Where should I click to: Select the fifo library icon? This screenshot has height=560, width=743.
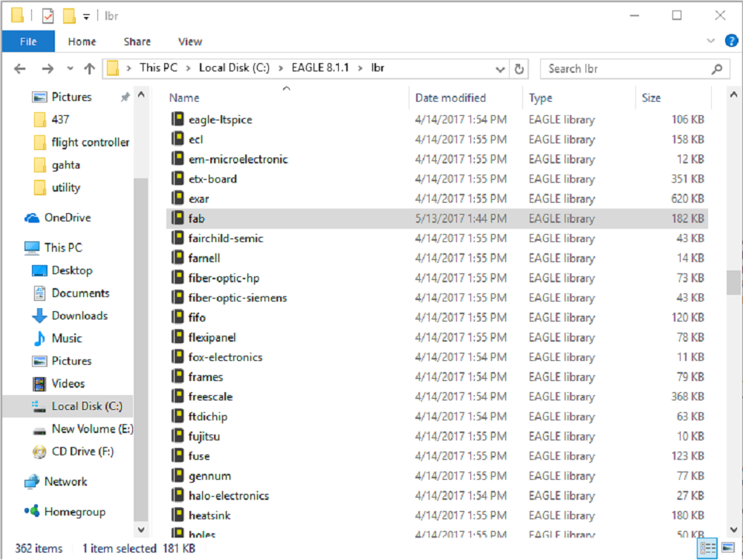[178, 317]
